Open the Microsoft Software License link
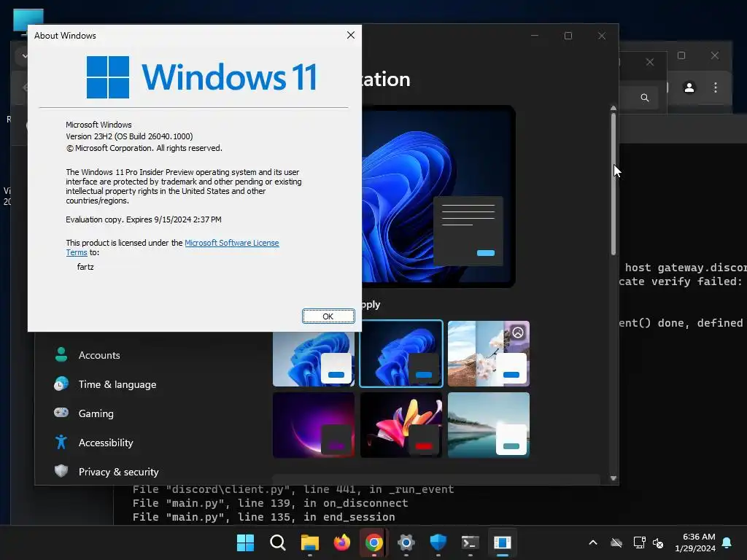Image resolution: width=747 pixels, height=560 pixels. click(231, 243)
